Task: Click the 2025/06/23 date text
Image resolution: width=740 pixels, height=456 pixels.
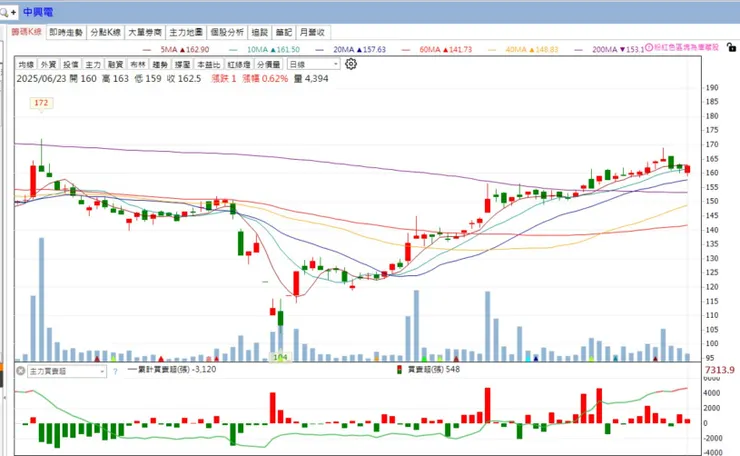Action: (x=42, y=78)
